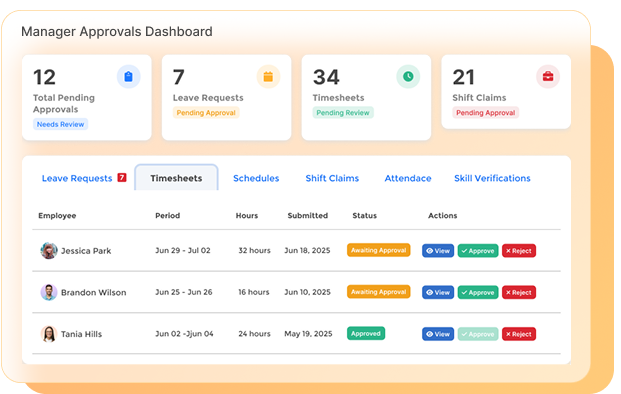The width and height of the screenshot is (621, 394).
Task: Click the Period column header
Action: coord(168,215)
